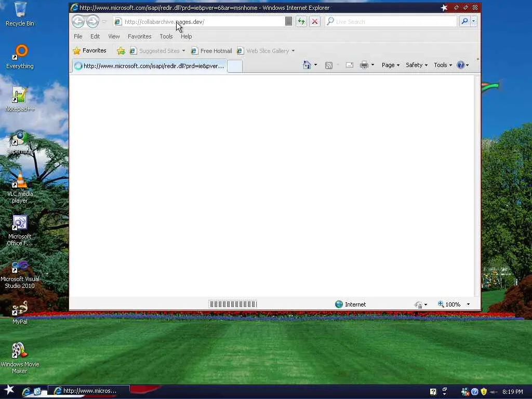Open the View menu

(114, 36)
